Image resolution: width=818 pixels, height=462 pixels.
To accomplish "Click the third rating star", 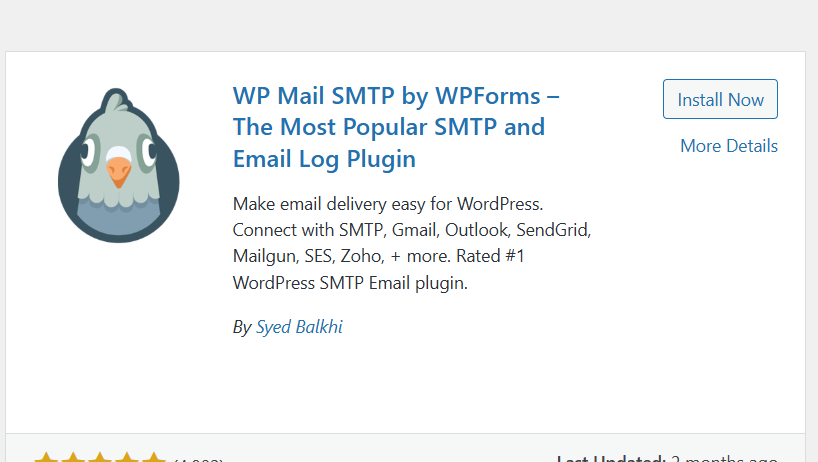I will pos(100,457).
